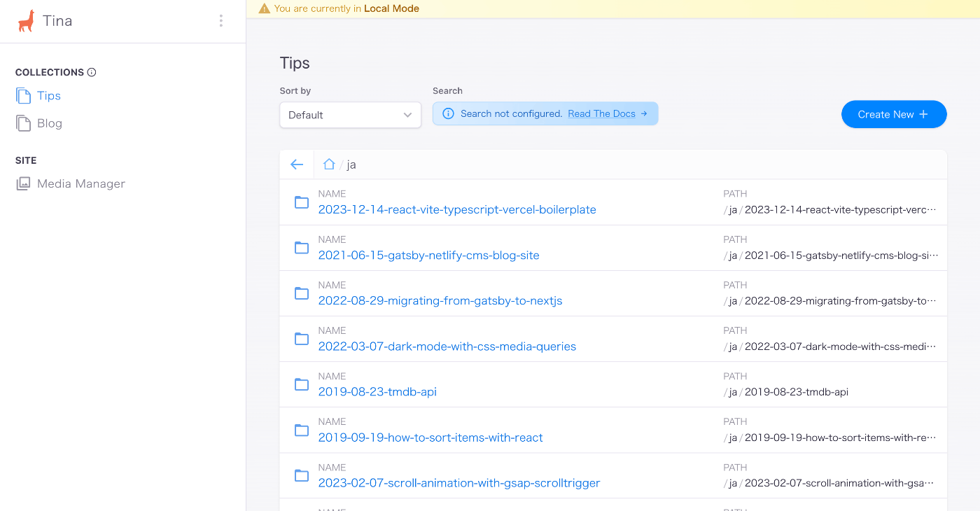Click the back arrow in folder breadcrumb

297,164
